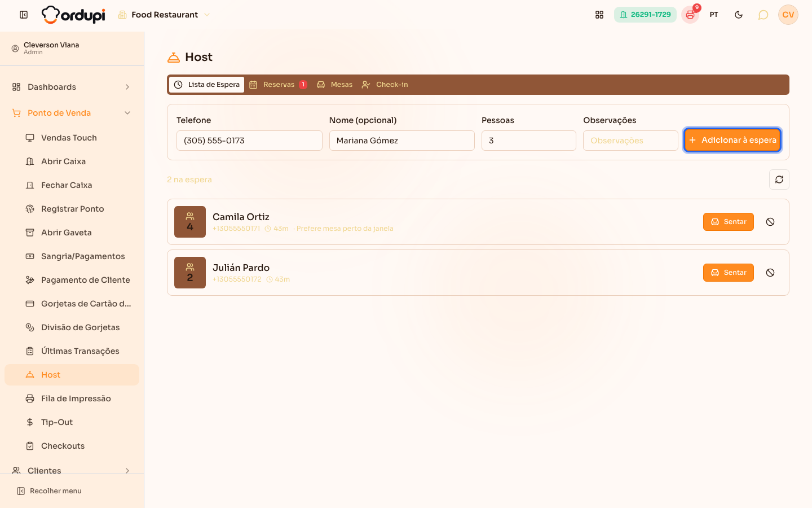Cancel Julián Pardo's waitlist entry

click(x=770, y=273)
